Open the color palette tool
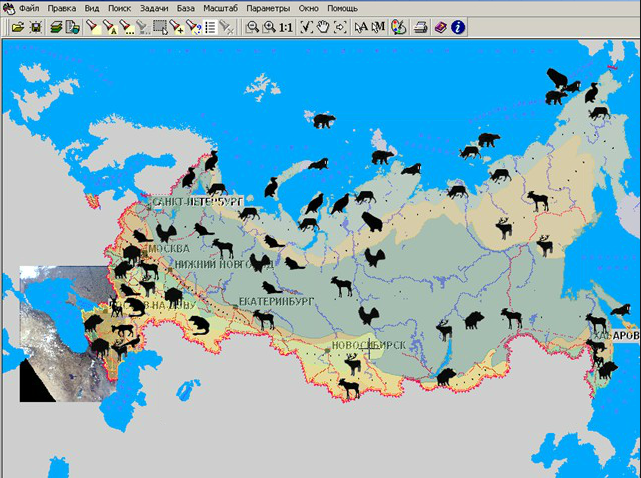This screenshot has width=641, height=478. (399, 28)
